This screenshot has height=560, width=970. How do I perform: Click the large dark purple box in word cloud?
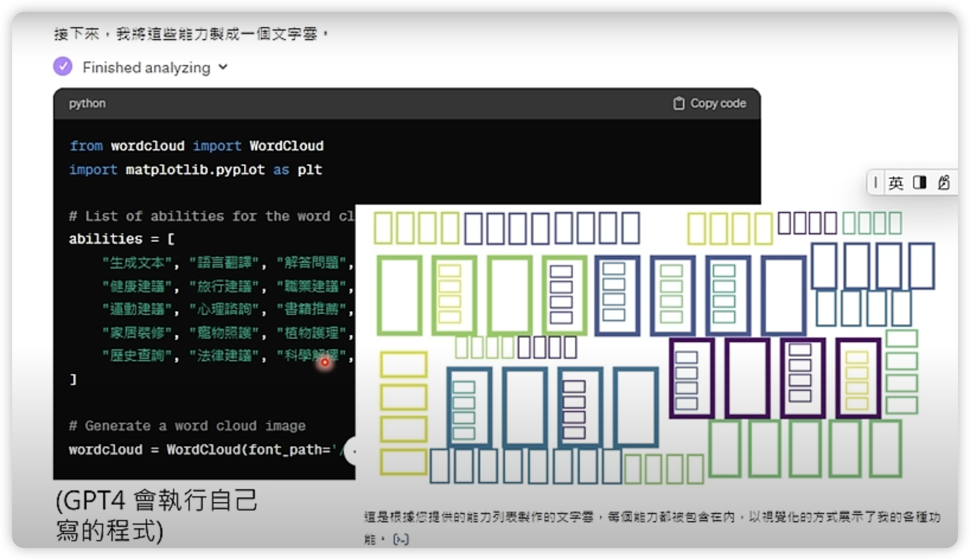(x=747, y=378)
